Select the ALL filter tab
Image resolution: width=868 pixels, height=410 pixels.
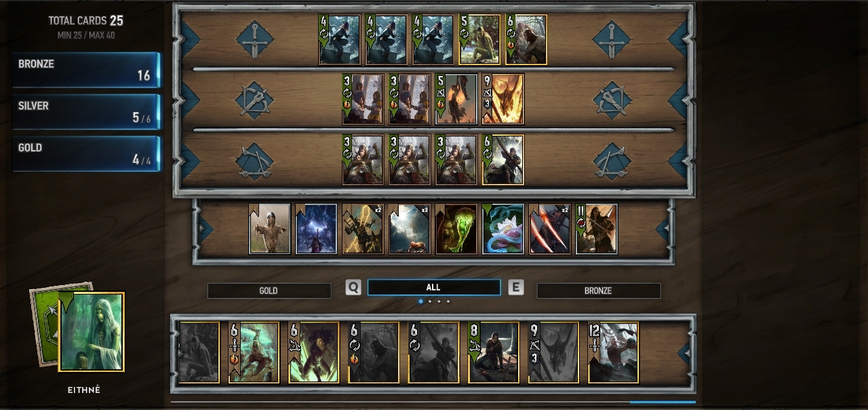(x=434, y=287)
